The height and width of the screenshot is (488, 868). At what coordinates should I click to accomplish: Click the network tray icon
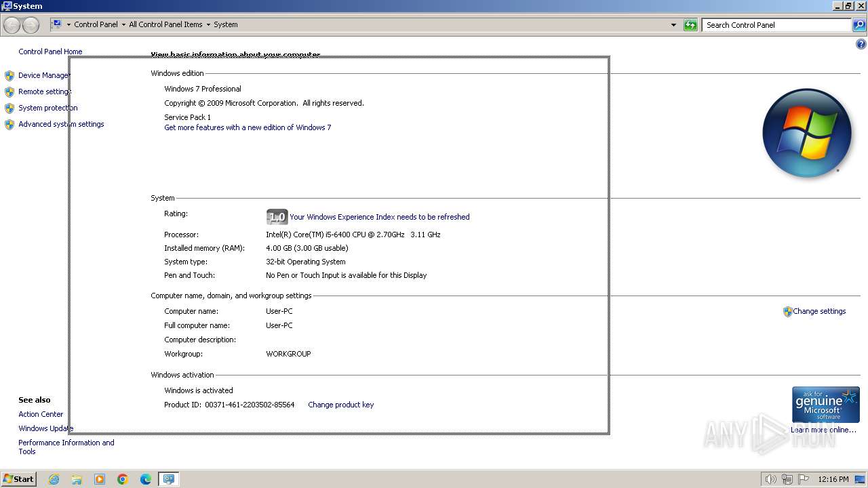pos(787,479)
